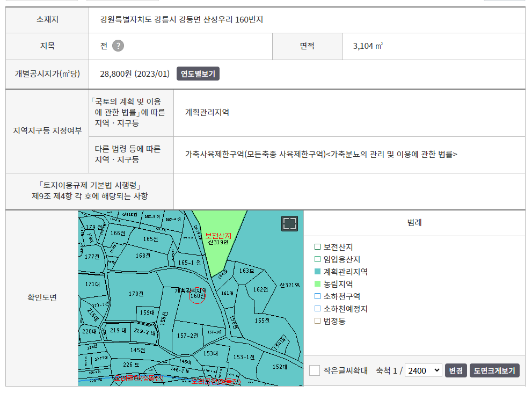Expand the map to fullscreen
Screen dimensions: 532x393
tap(289, 224)
